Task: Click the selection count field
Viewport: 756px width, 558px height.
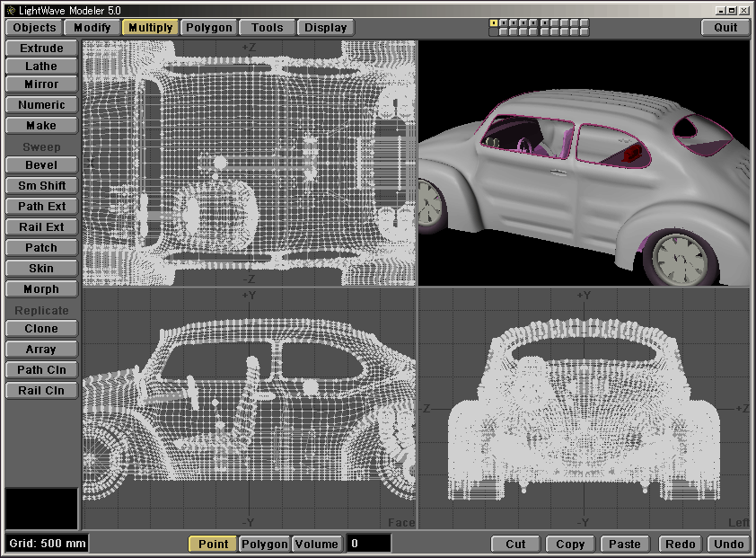Action: click(x=368, y=544)
